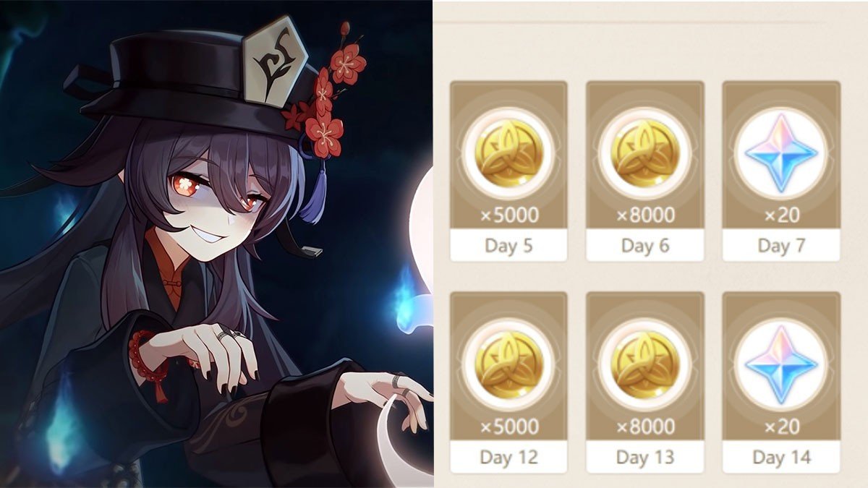Screen dimensions: 868x488
Task: Tap the ×8000 amount on Day 13 card
Action: click(644, 426)
